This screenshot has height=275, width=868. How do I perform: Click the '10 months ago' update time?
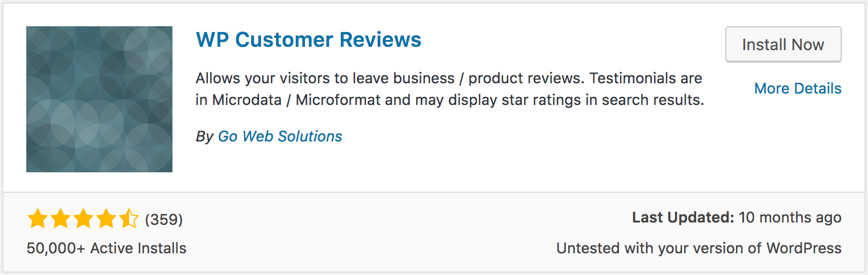pos(790,217)
